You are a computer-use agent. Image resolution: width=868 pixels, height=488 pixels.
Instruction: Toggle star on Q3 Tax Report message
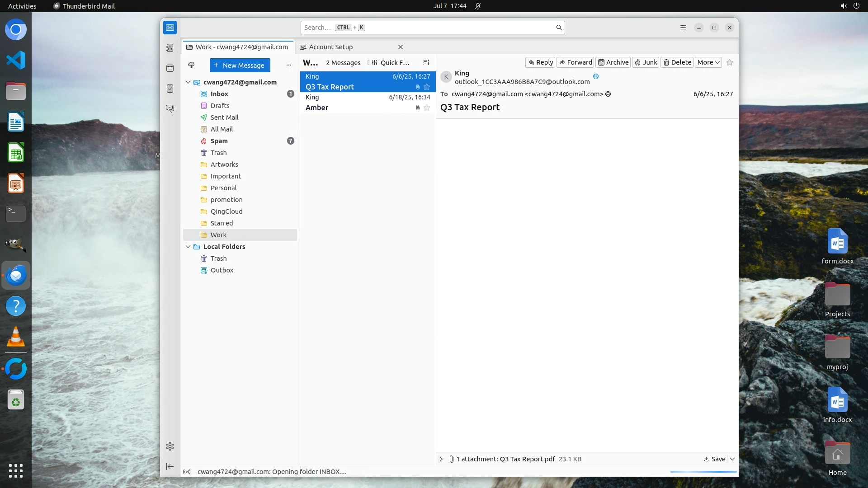[x=427, y=87]
